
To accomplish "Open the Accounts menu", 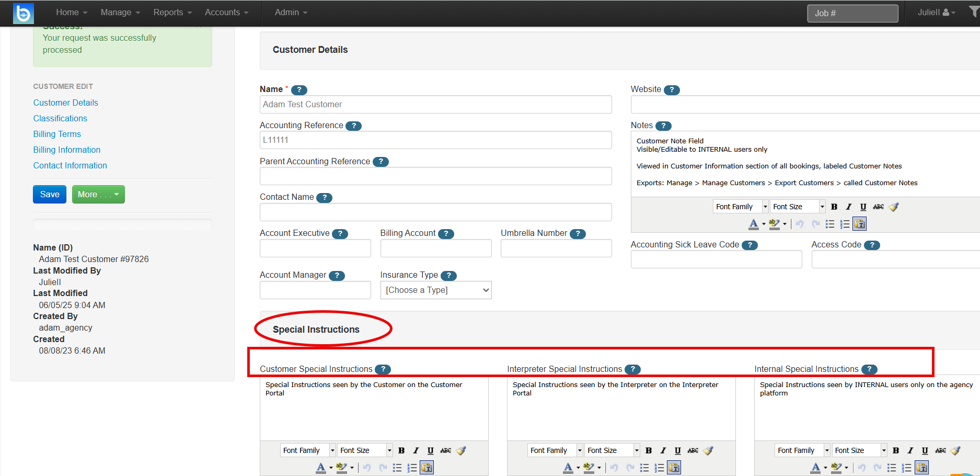I will [226, 13].
